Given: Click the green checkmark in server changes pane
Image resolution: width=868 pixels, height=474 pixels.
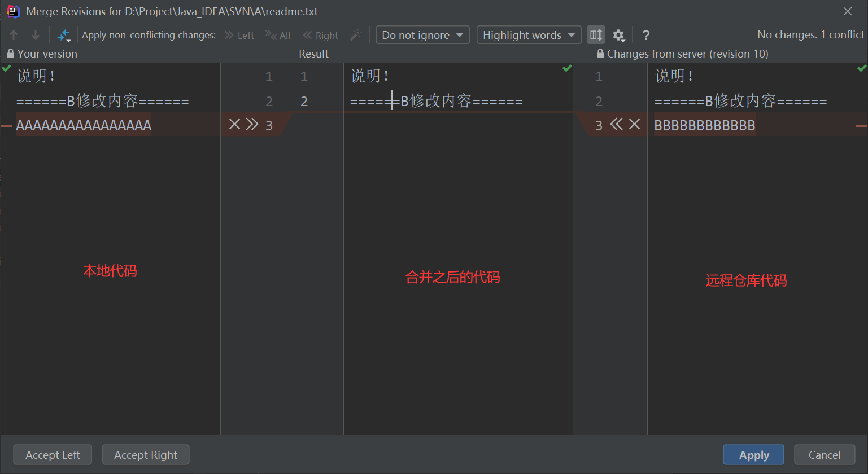Looking at the screenshot, I should tap(862, 68).
